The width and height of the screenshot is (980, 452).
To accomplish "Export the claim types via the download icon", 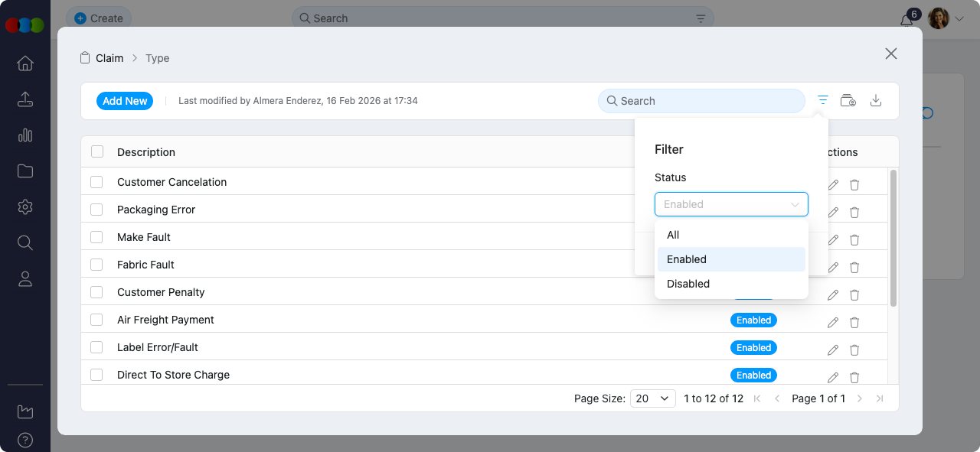I will 876,100.
